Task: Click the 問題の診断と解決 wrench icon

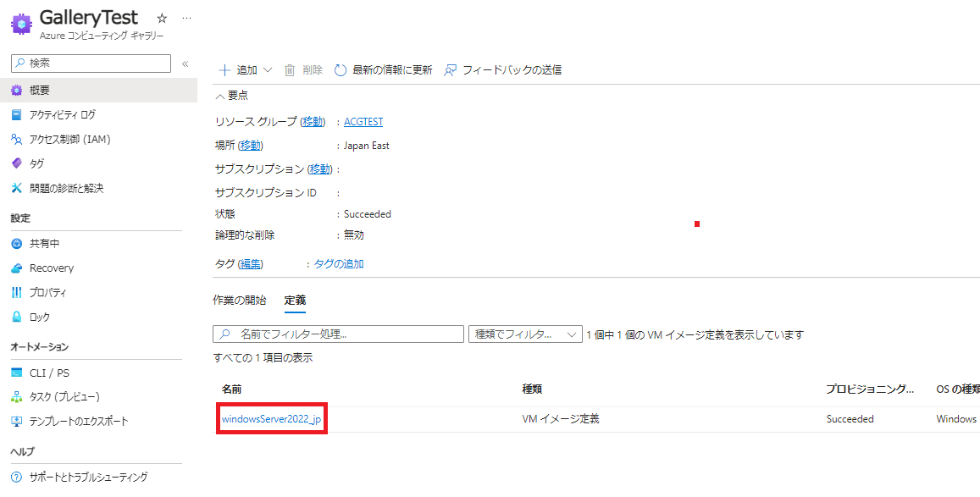Action: 17,188
